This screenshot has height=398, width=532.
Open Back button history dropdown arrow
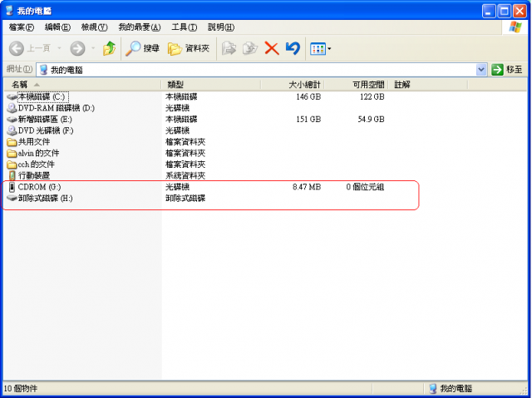coord(59,48)
